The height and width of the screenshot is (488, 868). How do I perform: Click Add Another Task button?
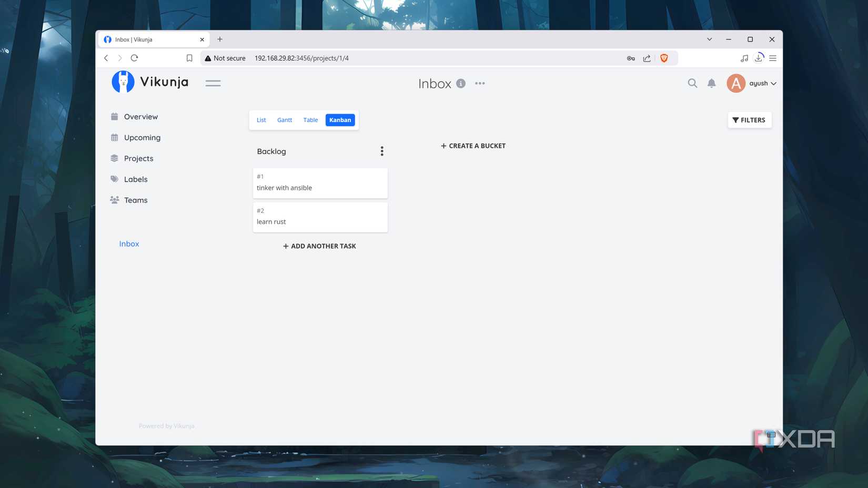pos(319,246)
